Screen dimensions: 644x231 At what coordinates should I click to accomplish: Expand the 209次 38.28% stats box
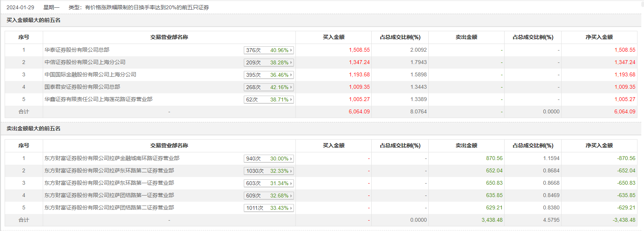pyautogui.click(x=268, y=62)
